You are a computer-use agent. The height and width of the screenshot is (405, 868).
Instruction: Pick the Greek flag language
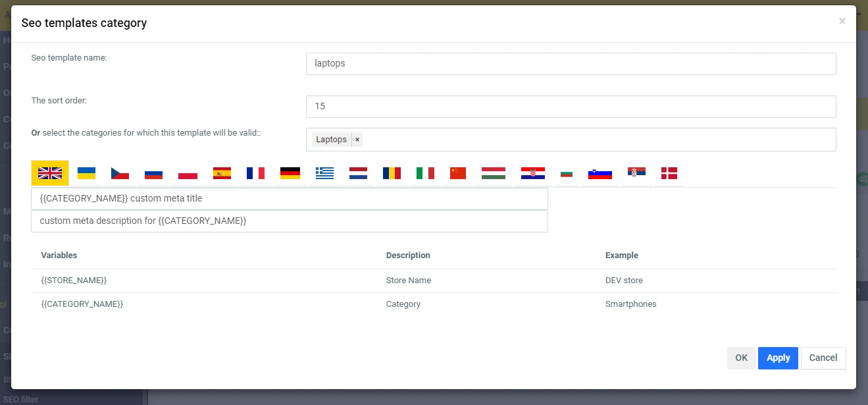(324, 173)
